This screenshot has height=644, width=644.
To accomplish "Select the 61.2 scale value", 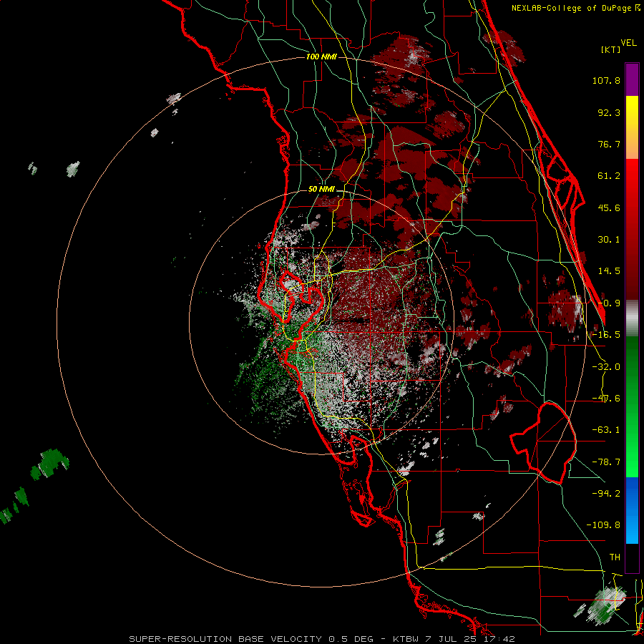I will coord(609,176).
